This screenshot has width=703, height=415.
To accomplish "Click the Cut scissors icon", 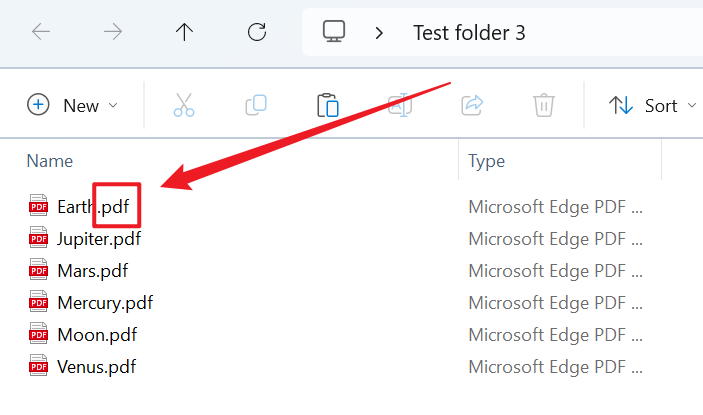I will 184,105.
